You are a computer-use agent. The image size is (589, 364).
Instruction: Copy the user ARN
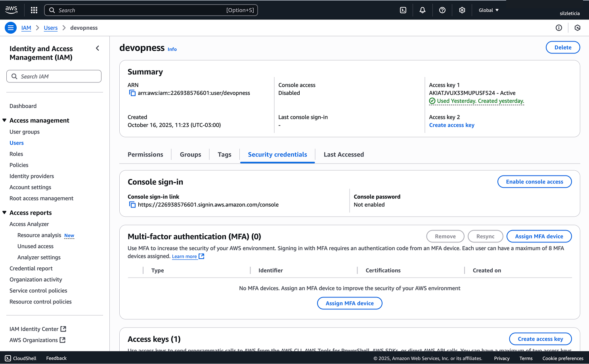(132, 93)
